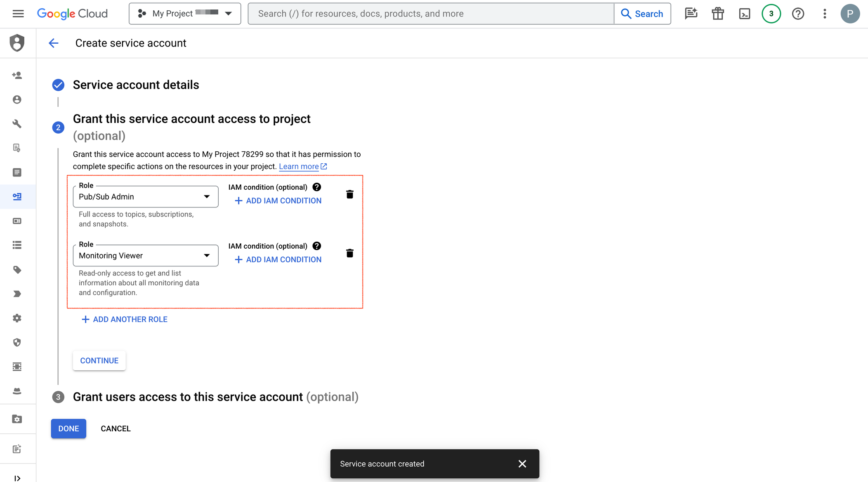The image size is (868, 482).
Task: Activate Cloud Shell terminal icon
Action: 744,14
